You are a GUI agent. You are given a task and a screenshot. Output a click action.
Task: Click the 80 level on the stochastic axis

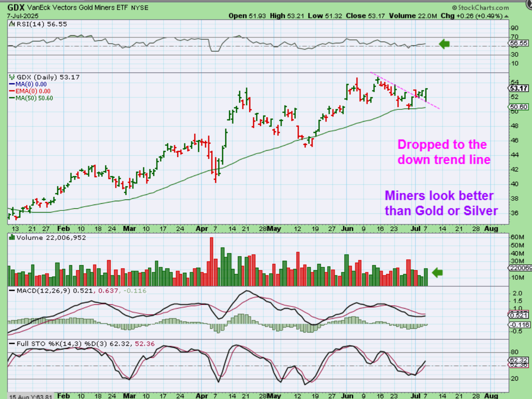click(x=514, y=352)
